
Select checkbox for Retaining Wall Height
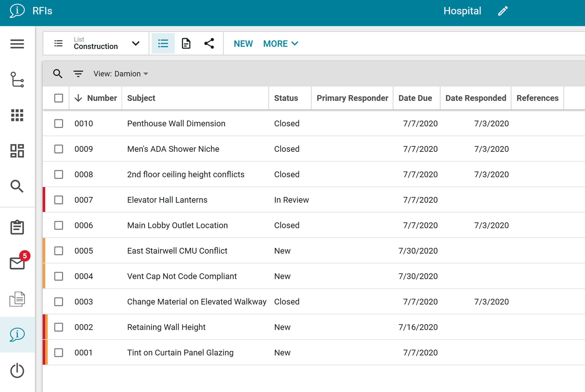(59, 327)
